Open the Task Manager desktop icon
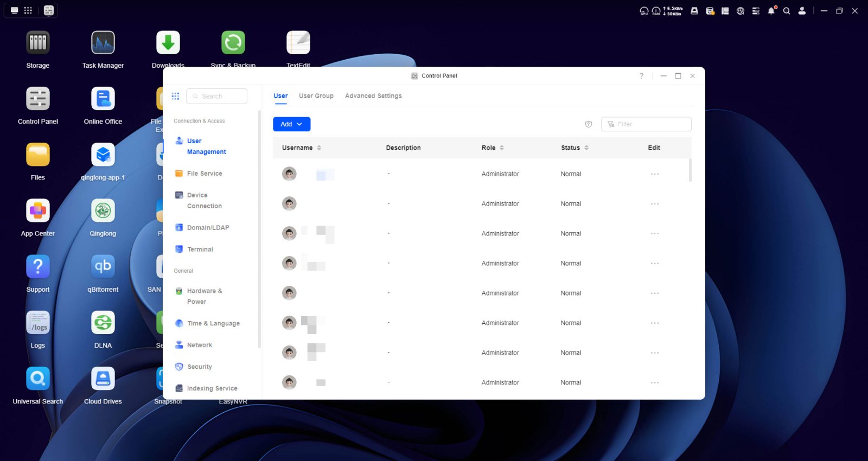868x461 pixels. tap(103, 43)
